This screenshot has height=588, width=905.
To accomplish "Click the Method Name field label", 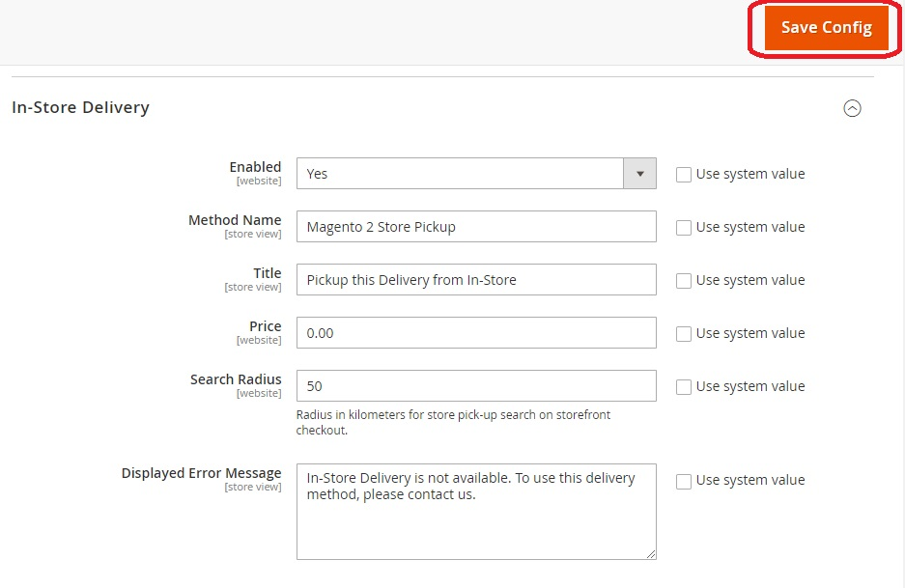I will point(235,220).
